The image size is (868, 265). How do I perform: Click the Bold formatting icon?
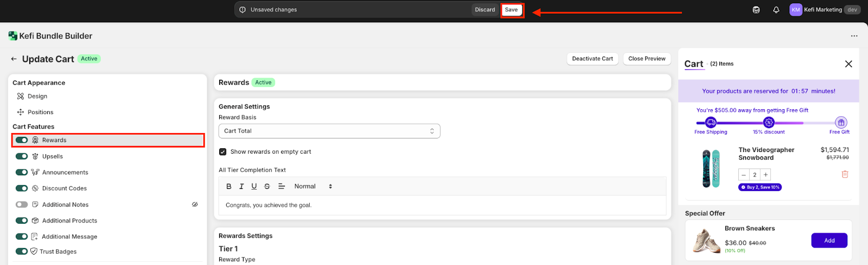(229, 186)
